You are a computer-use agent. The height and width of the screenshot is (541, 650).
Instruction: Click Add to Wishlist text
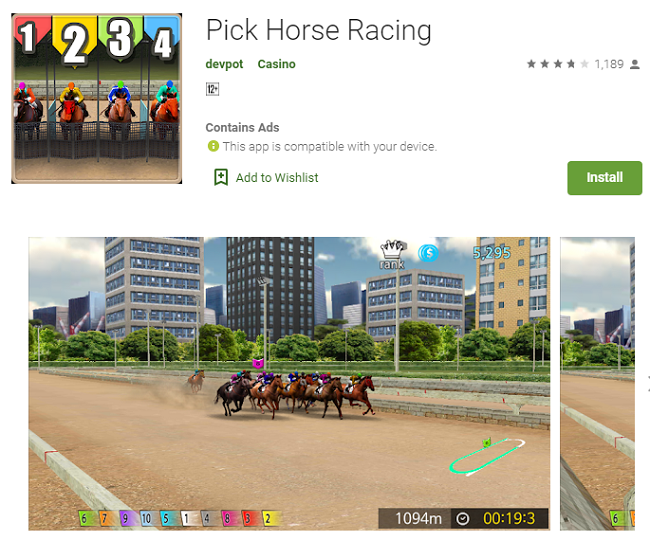pos(277,177)
